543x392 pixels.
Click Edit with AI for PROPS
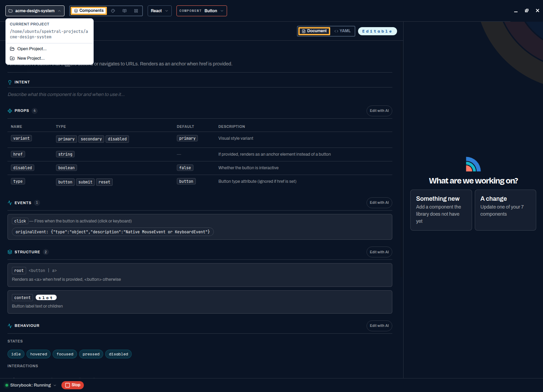[379, 111]
